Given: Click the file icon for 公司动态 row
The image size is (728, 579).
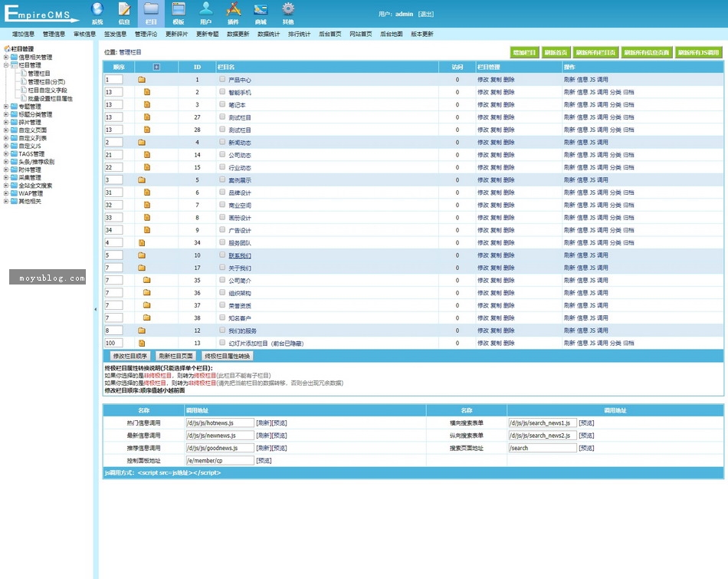Looking at the screenshot, I should (147, 155).
